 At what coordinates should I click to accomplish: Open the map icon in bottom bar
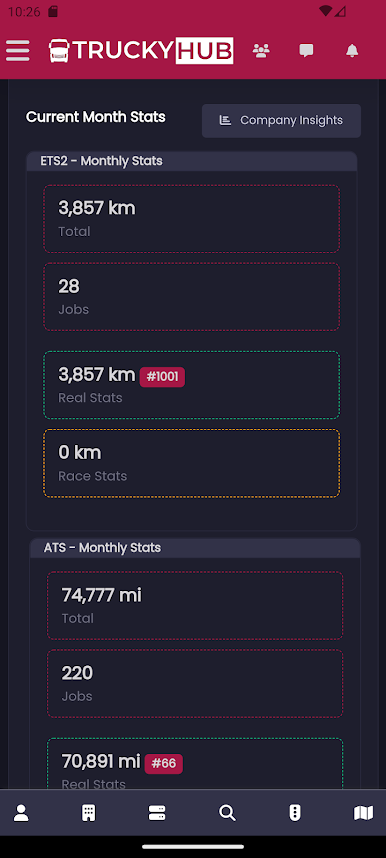(364, 813)
